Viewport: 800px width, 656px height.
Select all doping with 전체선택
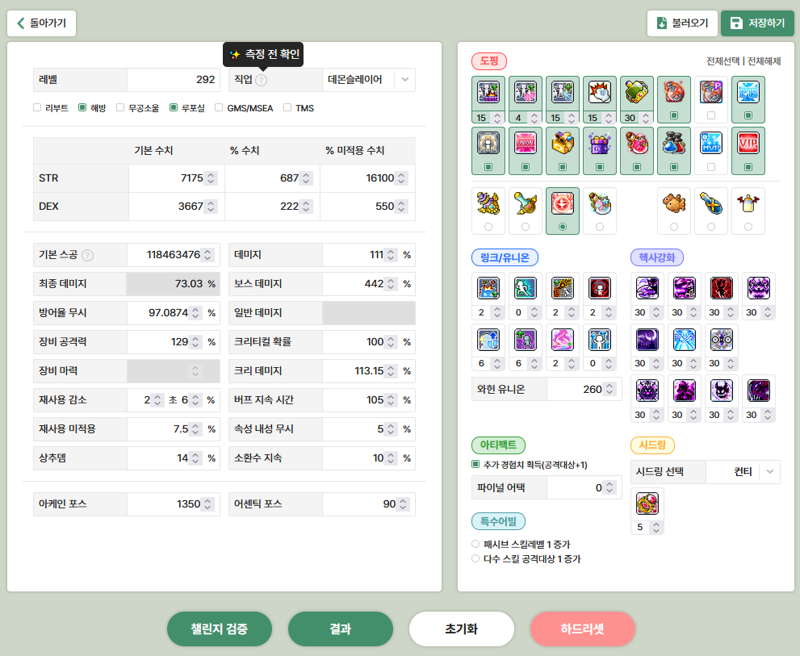pyautogui.click(x=722, y=61)
